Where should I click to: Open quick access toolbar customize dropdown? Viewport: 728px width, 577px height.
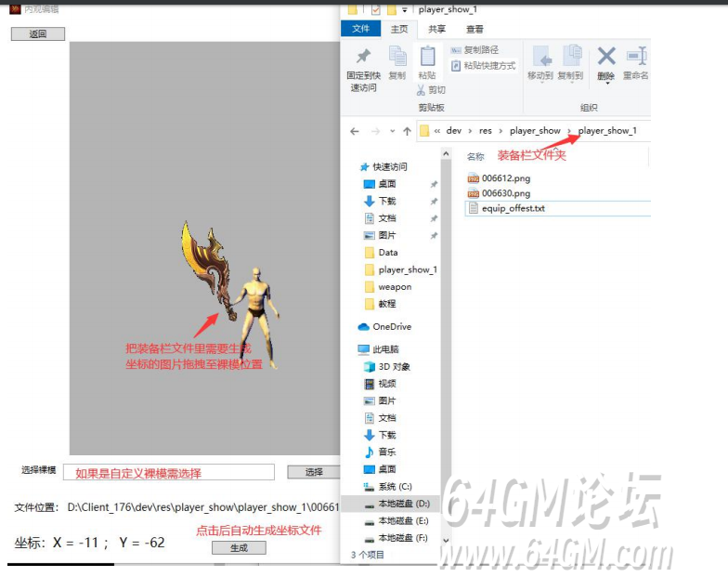tap(405, 9)
